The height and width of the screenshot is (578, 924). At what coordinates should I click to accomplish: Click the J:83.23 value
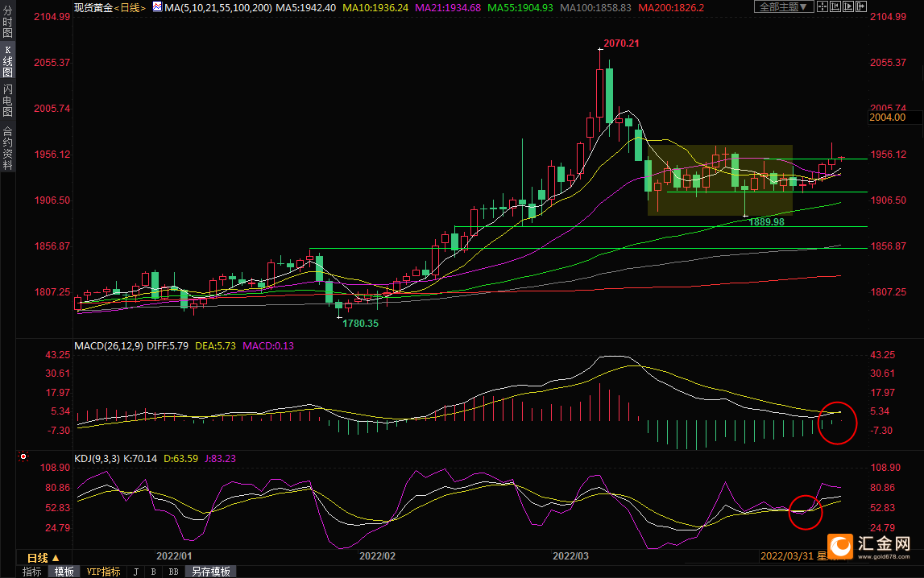(220, 459)
